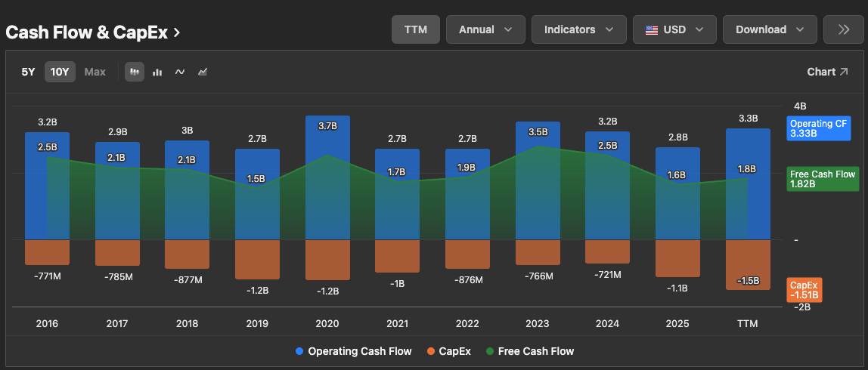
Task: Click the 1.5B free cash flow label
Action: (257, 179)
